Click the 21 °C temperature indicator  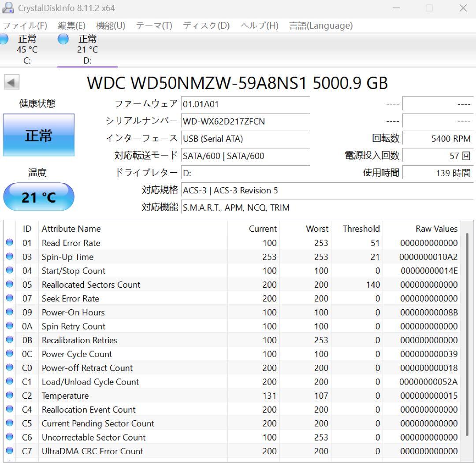[39, 197]
